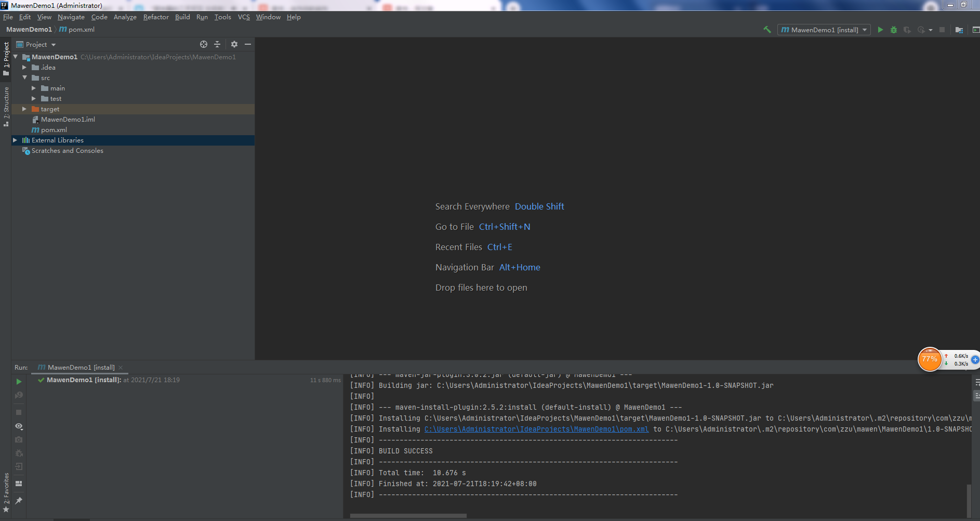The image size is (980, 521).
Task: Open the VCS menu
Action: [x=244, y=17]
